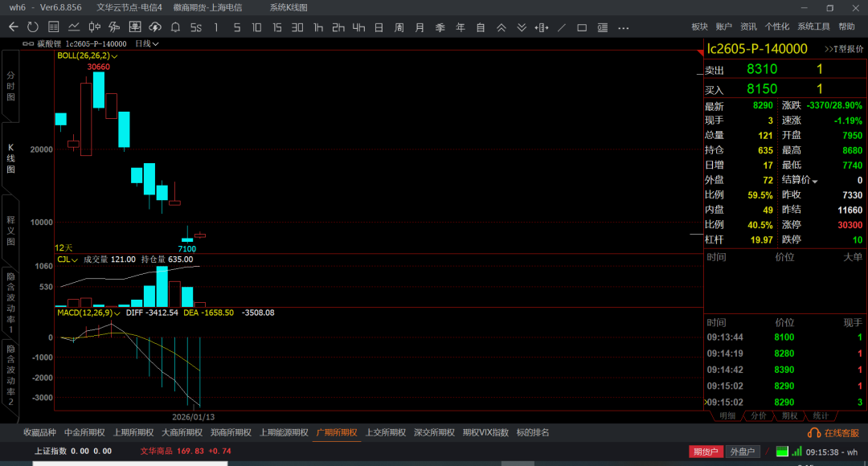Expand the 日线 period dropdown

pos(146,43)
